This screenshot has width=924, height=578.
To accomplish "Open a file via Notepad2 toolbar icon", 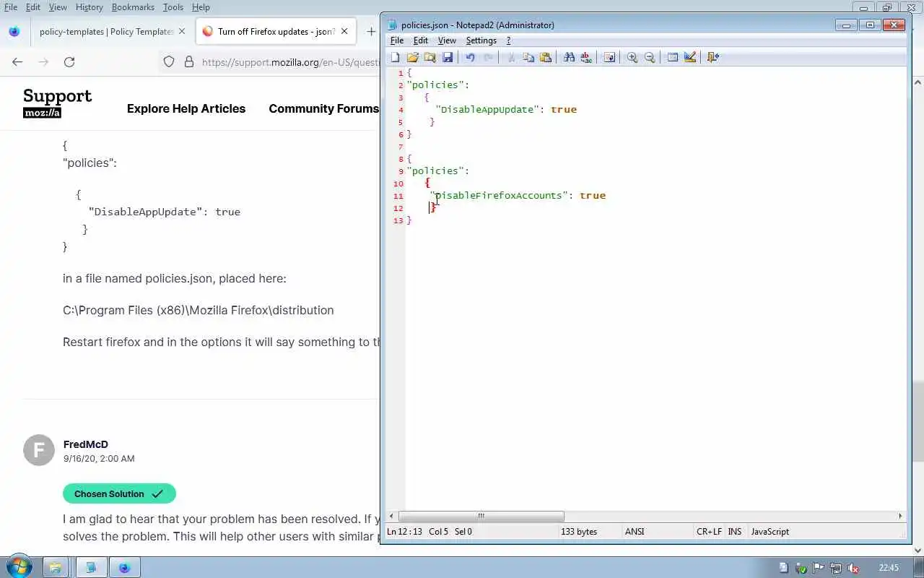I will 412,57.
